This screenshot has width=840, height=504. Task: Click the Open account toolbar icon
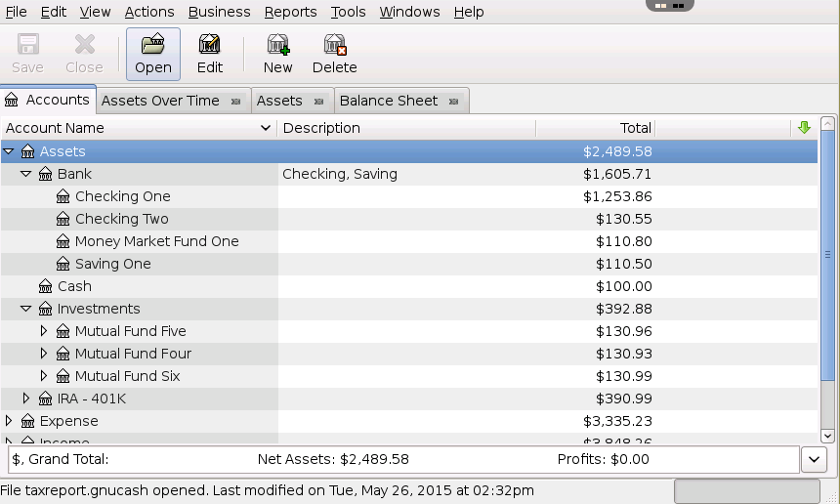pyautogui.click(x=152, y=45)
